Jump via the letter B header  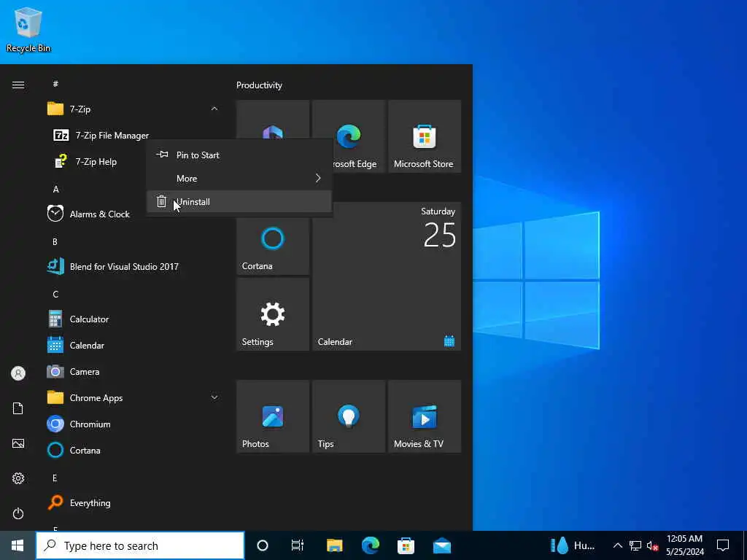(x=55, y=241)
